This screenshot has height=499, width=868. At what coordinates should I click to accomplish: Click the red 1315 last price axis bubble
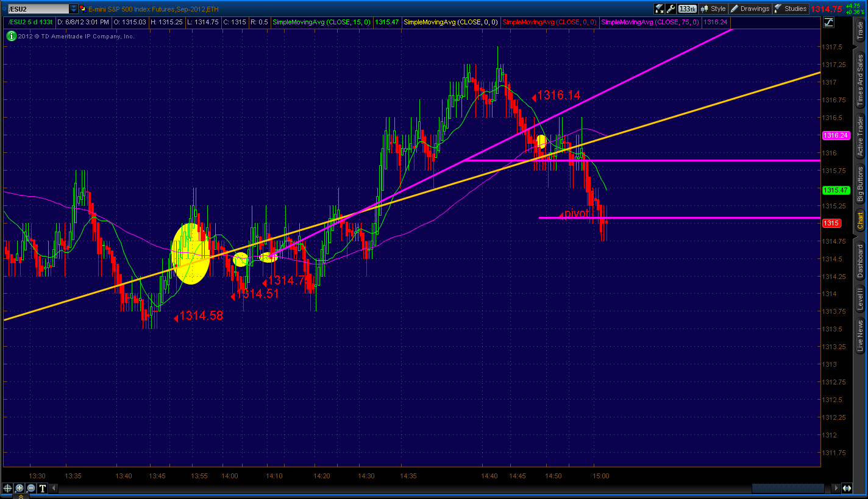tap(831, 224)
